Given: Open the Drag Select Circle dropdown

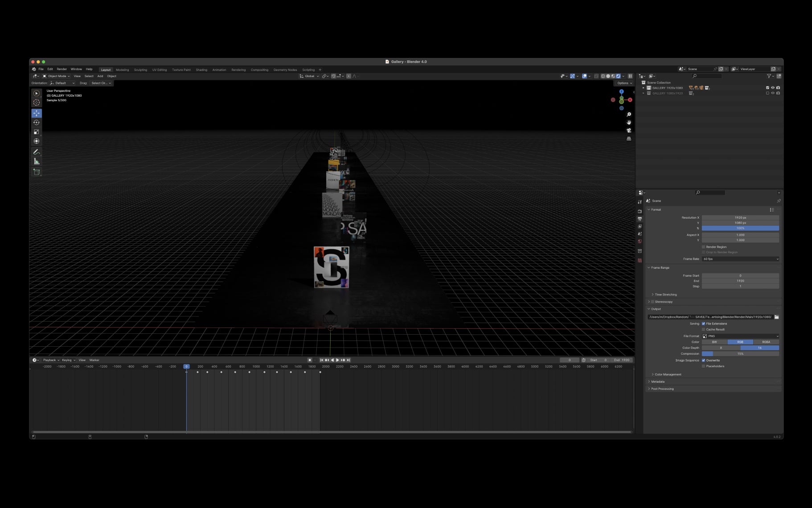Looking at the screenshot, I should [101, 83].
